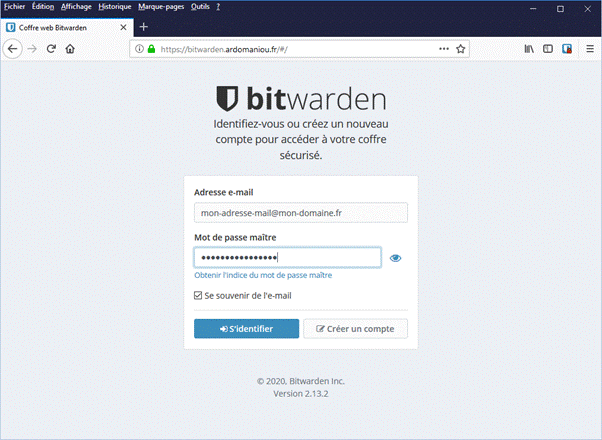
Task: Open the ? help menu
Action: [x=218, y=7]
